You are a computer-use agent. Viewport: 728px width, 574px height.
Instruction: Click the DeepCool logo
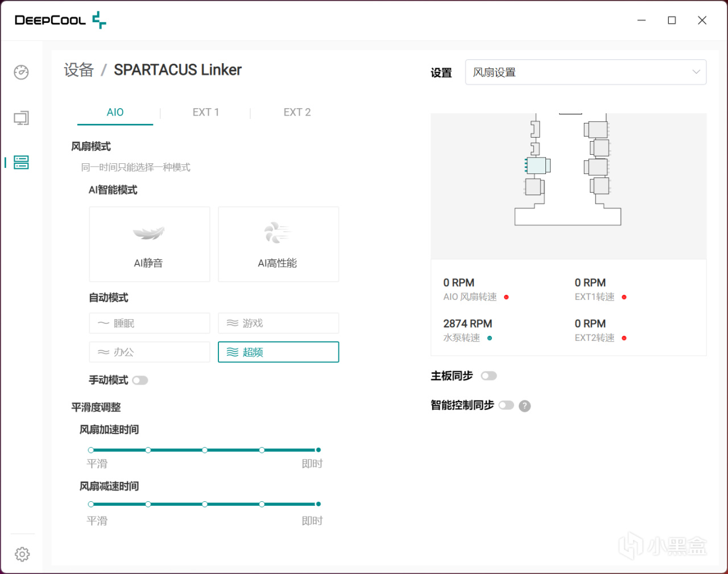60,20
